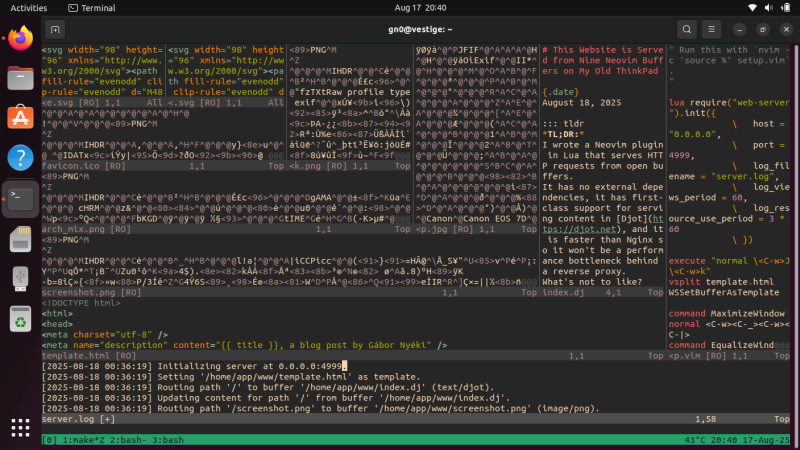Launch Files manager from the dock

point(19,79)
